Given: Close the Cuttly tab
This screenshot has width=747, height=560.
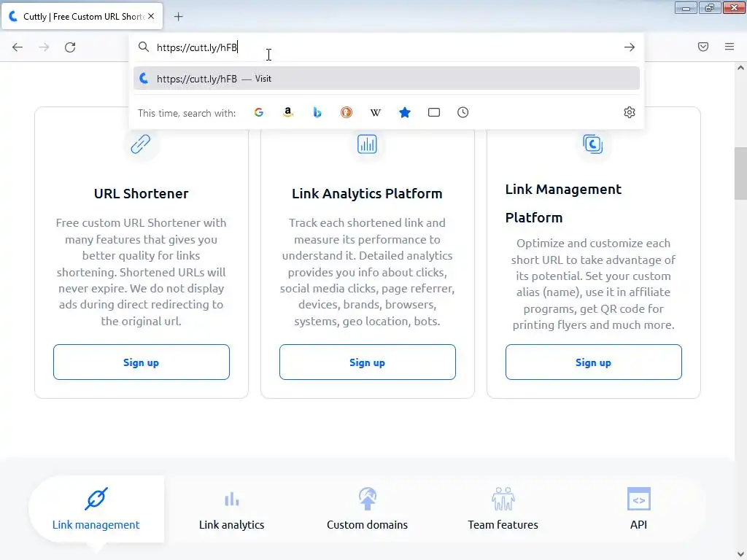Looking at the screenshot, I should pyautogui.click(x=151, y=16).
